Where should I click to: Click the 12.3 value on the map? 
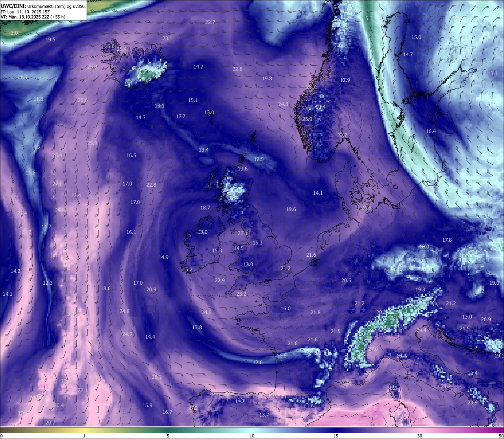point(48,283)
